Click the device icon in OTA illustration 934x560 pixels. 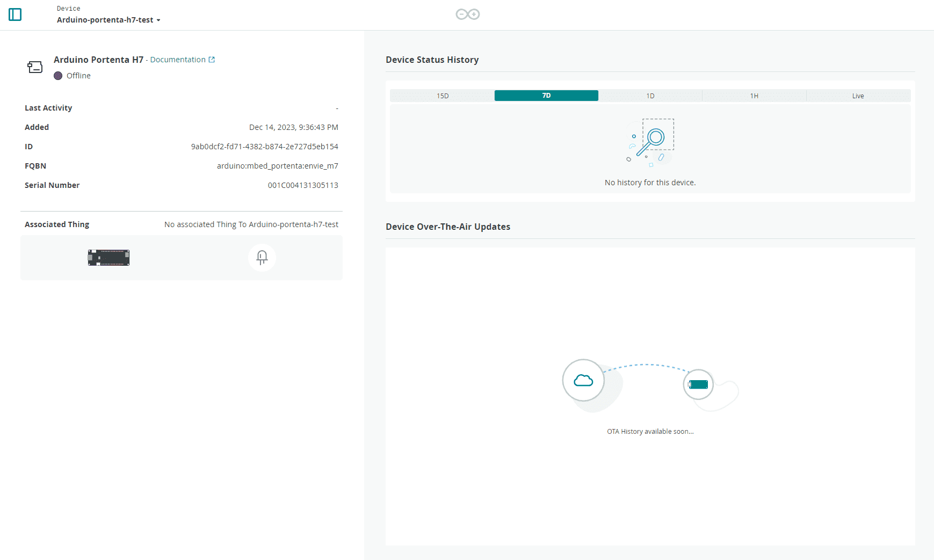tap(698, 384)
